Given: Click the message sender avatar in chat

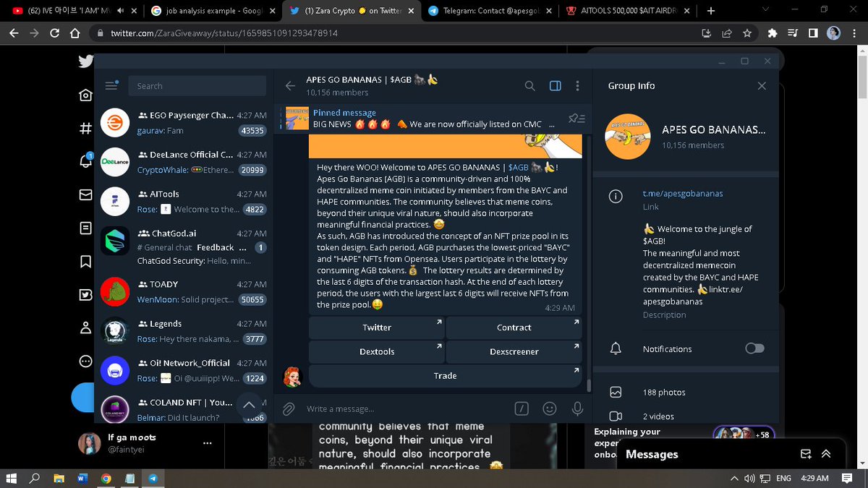Looking at the screenshot, I should click(292, 376).
